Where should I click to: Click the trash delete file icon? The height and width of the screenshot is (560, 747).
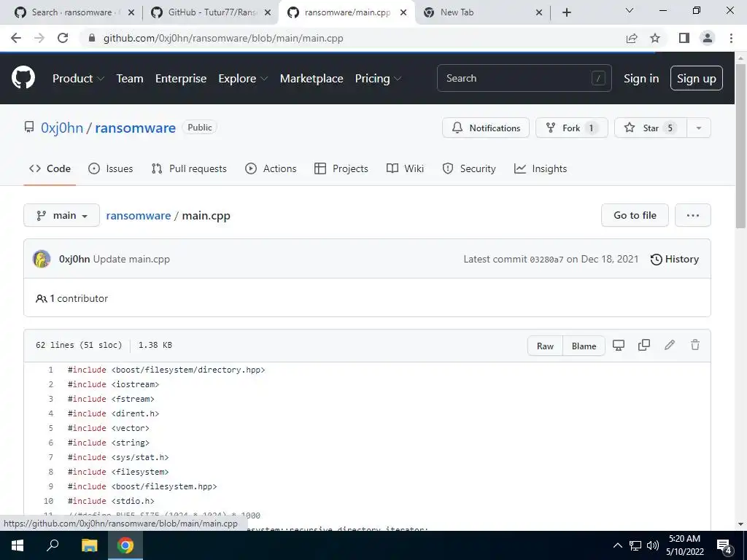695,345
